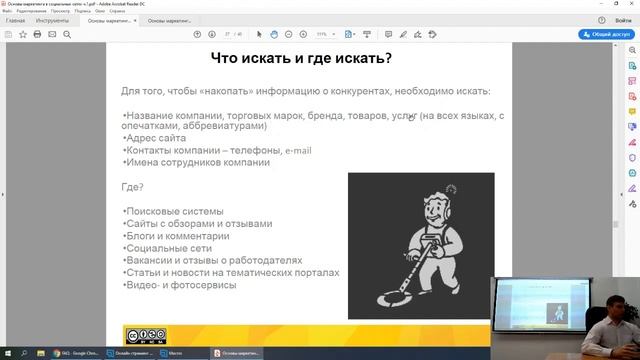This screenshot has width=640, height=360.
Task: Expand the left navigation pane arrow
Action: coord(2,195)
